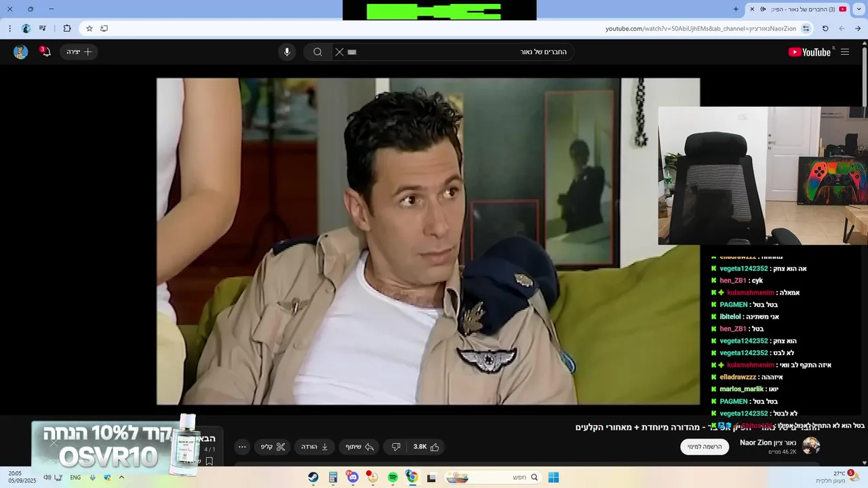Open the volume speaker tray icon
868x488 pixels.
47,477
